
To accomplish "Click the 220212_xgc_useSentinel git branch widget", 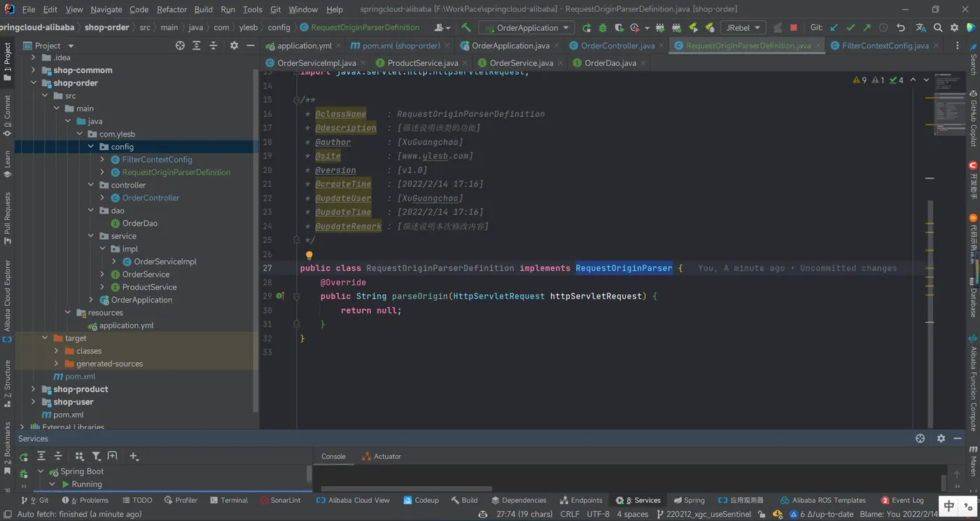I will pos(703,514).
